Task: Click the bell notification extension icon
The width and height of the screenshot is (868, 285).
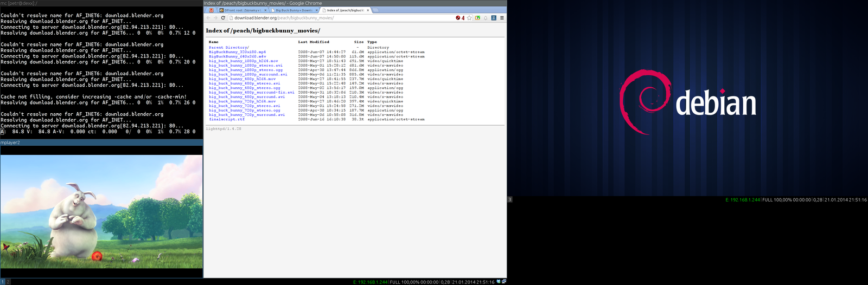Action: pos(486,18)
